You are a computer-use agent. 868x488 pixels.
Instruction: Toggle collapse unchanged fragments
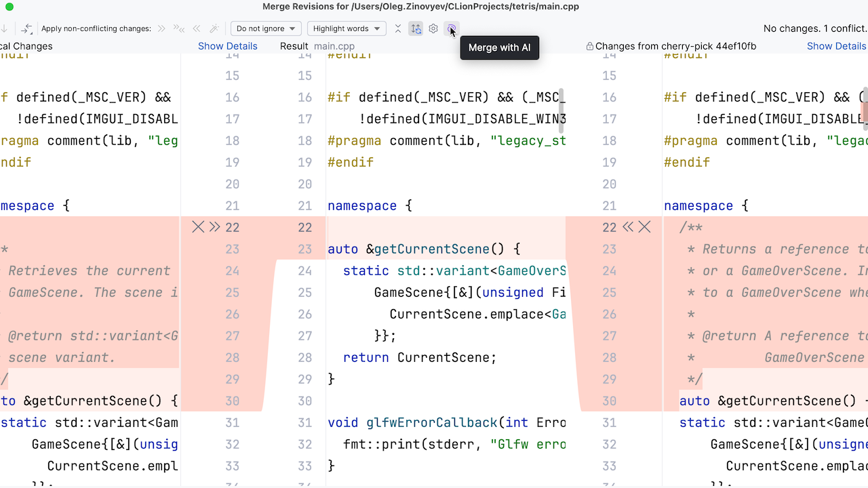(398, 29)
